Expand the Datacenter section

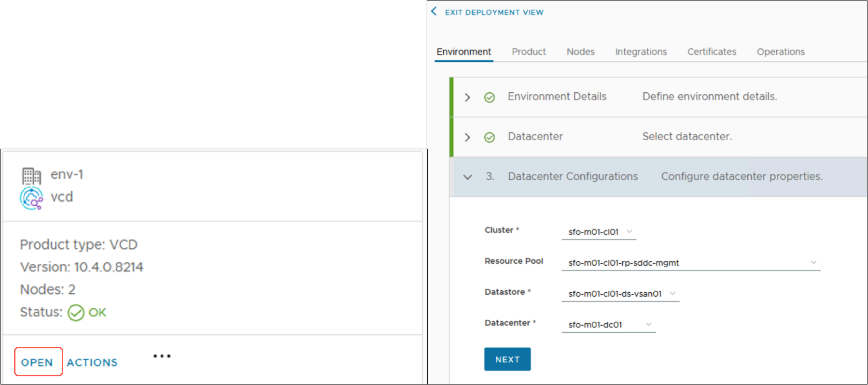click(x=467, y=138)
